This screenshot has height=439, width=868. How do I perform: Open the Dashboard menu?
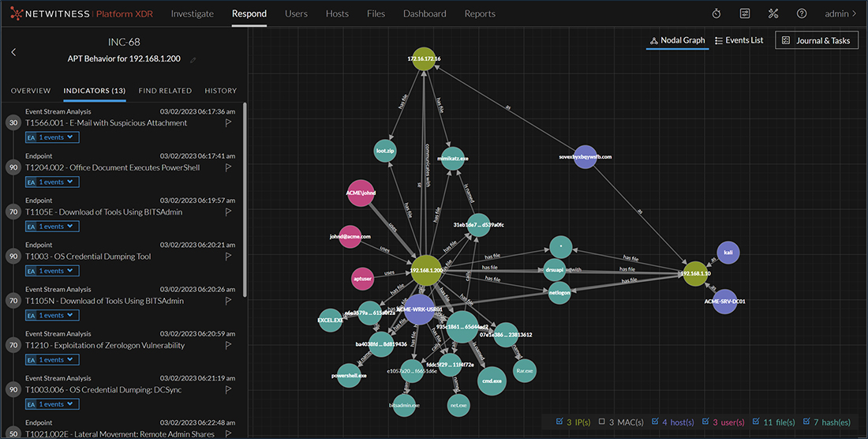425,14
